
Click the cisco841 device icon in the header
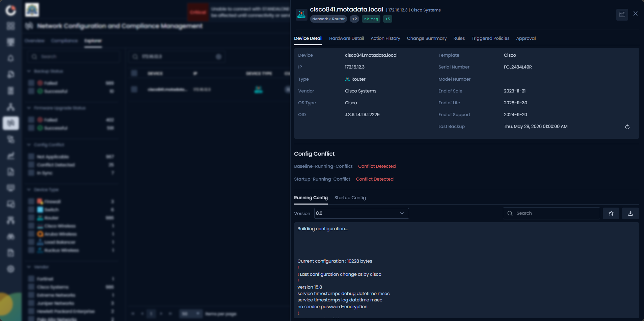pyautogui.click(x=301, y=15)
